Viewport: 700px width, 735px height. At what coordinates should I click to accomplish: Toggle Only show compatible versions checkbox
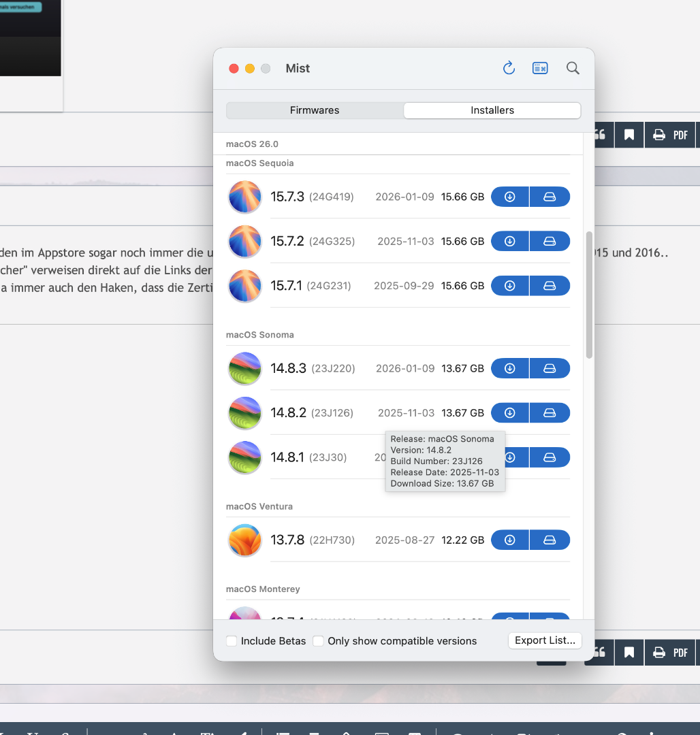tap(319, 641)
